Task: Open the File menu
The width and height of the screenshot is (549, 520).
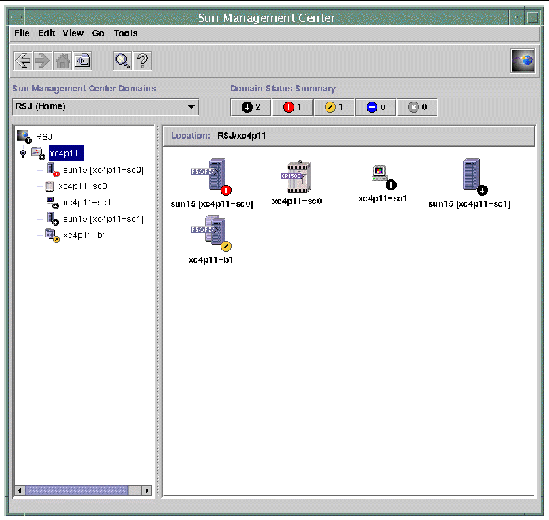Action: point(22,33)
